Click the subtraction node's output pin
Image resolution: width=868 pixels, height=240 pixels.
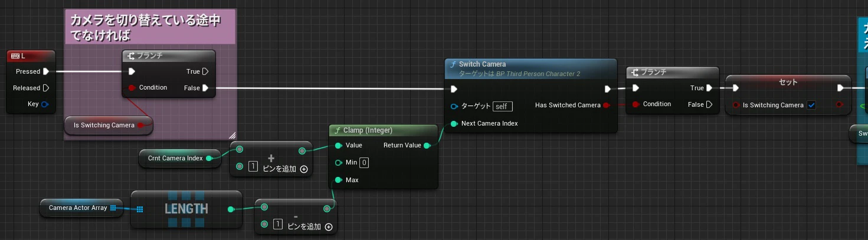(327, 208)
